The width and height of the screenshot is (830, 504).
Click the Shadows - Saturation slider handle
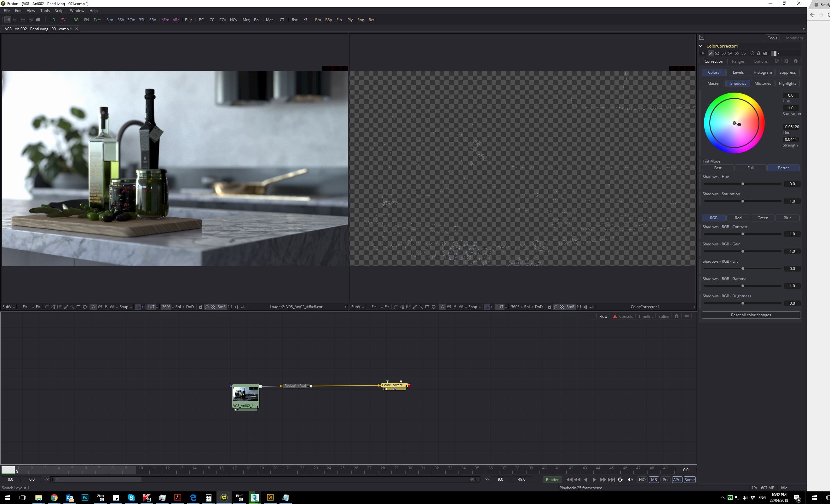pos(742,201)
